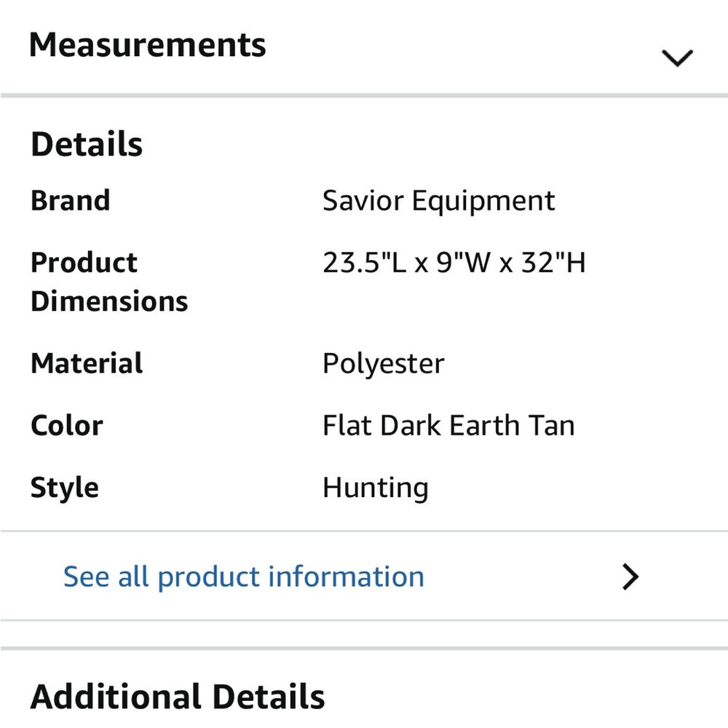Select the Hunting style value
Screen dimensions: 728x728
(x=376, y=488)
